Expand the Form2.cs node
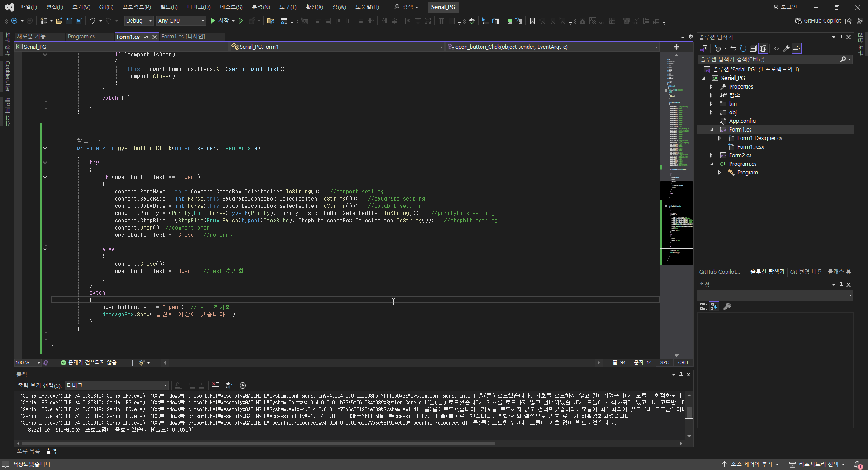 711,155
